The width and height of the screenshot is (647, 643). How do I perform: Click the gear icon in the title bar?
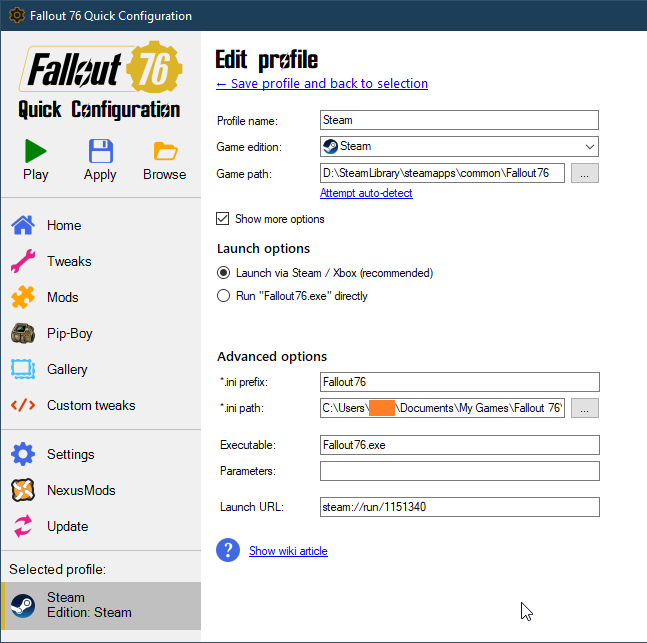click(x=17, y=16)
